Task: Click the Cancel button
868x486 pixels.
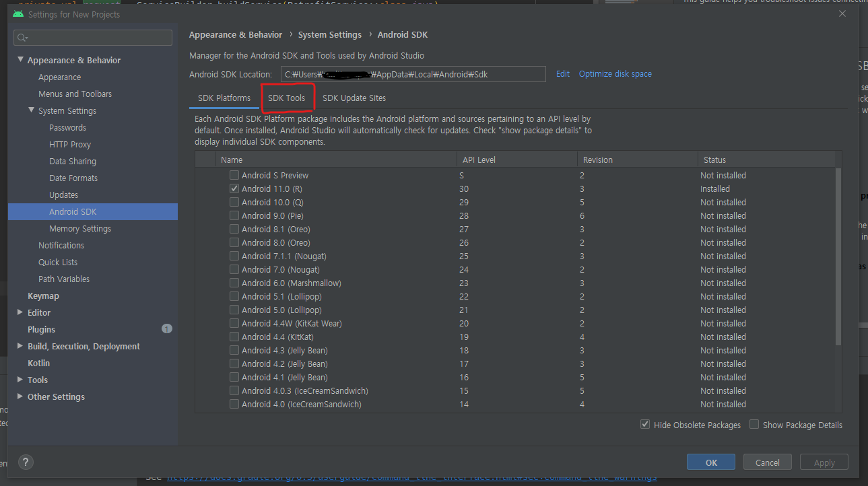Action: pyautogui.click(x=768, y=462)
